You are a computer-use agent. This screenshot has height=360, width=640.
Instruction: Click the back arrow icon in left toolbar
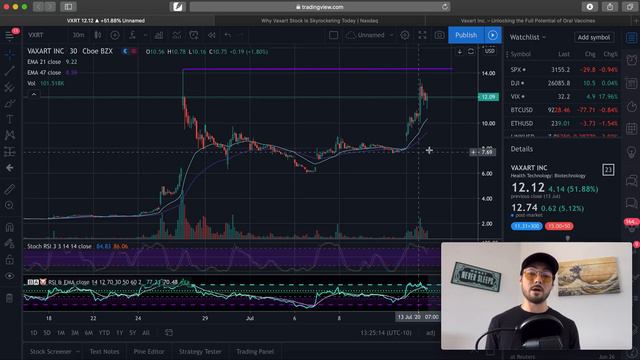[9, 168]
